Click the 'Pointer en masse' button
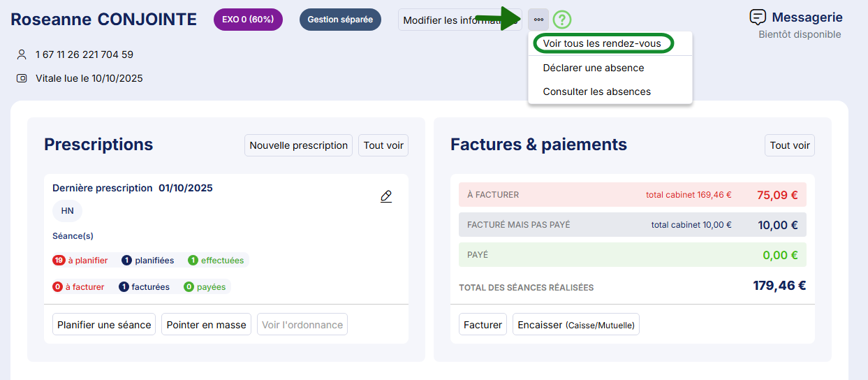 pyautogui.click(x=207, y=325)
